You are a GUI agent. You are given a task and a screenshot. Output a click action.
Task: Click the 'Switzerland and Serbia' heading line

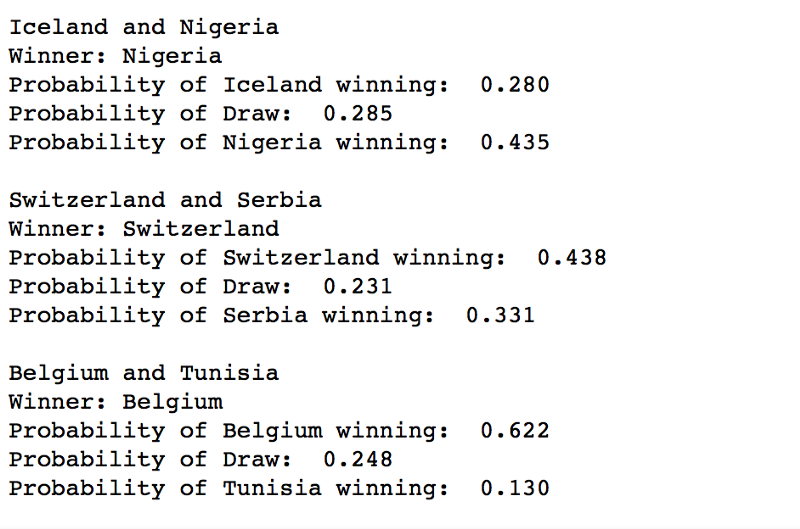(x=165, y=200)
